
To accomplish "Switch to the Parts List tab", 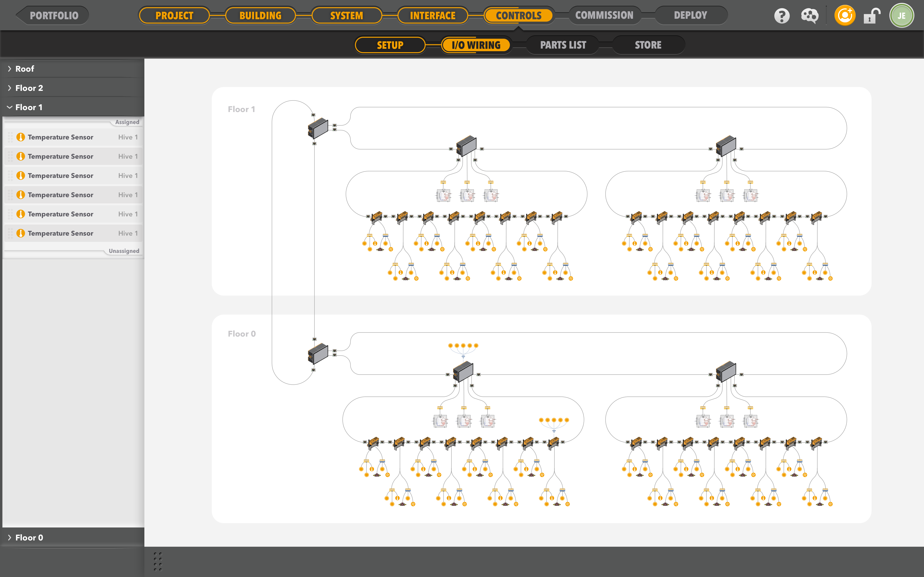I will (563, 45).
